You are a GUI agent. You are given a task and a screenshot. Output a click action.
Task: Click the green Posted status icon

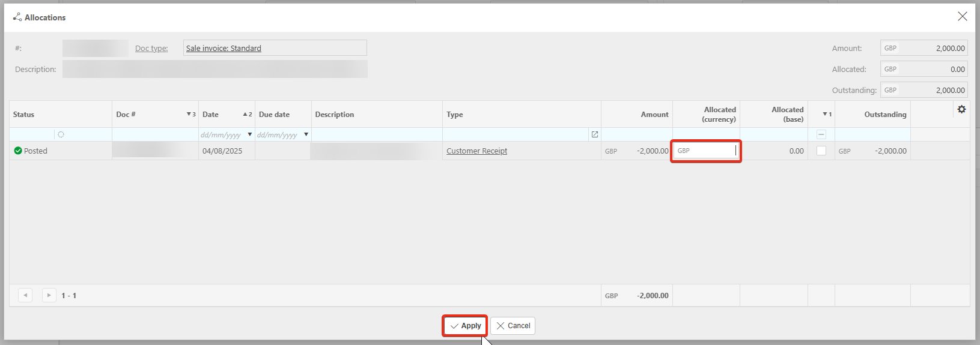[x=18, y=151]
